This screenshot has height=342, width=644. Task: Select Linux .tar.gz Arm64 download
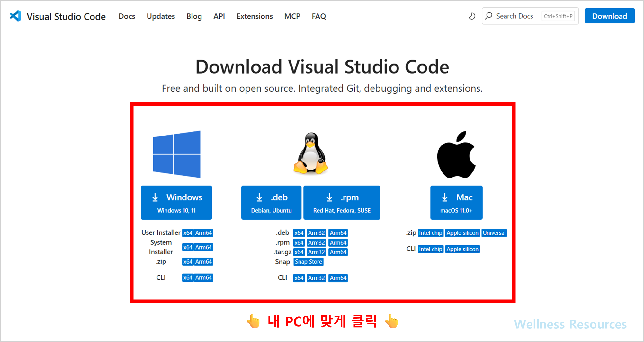click(338, 252)
